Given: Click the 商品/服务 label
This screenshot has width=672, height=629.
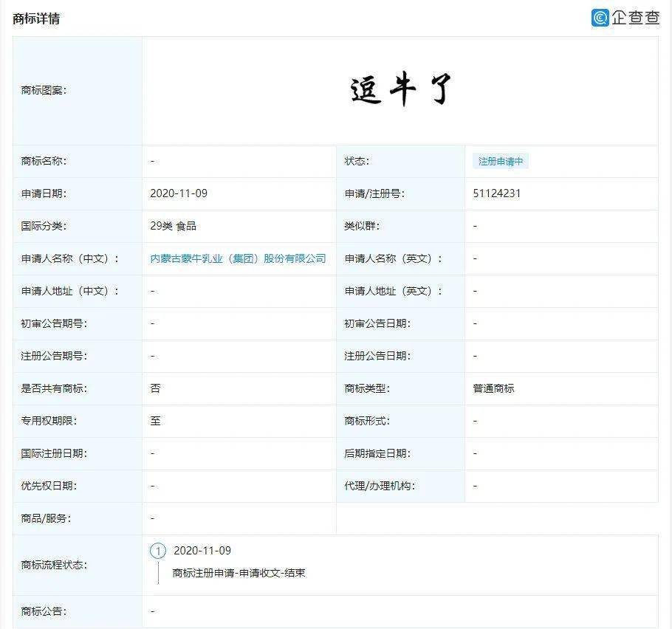Looking at the screenshot, I should click(46, 518).
